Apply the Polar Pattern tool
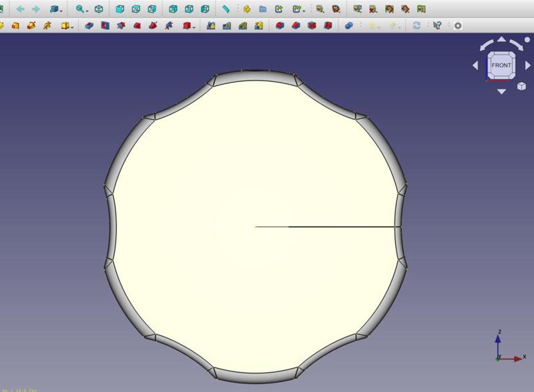 [x=243, y=25]
